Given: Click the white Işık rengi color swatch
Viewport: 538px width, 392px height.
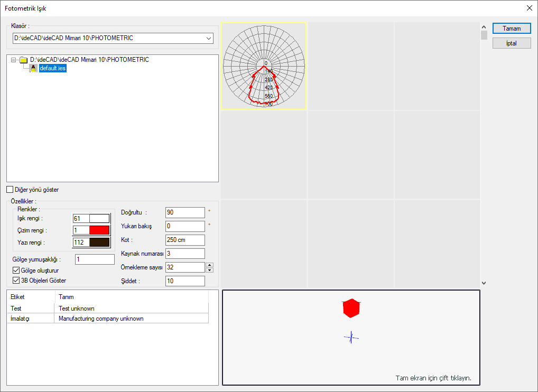Looking at the screenshot, I should coord(99,219).
